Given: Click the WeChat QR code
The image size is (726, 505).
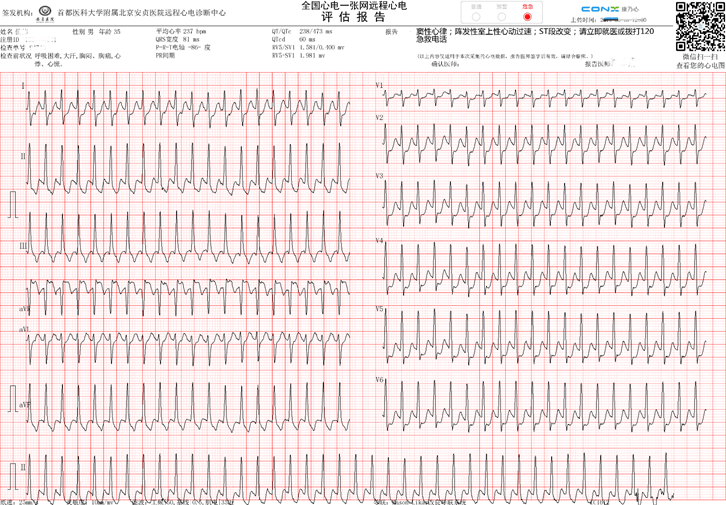Looking at the screenshot, I should (x=701, y=27).
